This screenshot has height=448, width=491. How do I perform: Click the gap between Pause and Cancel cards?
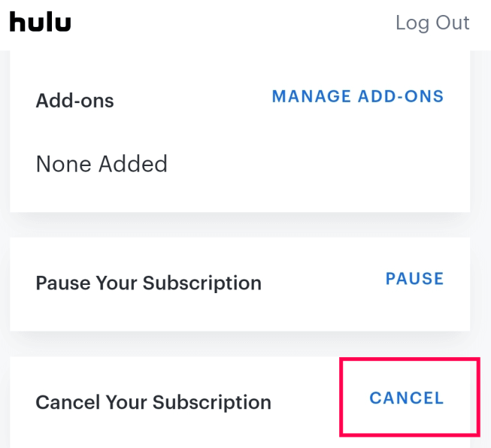coord(241,344)
